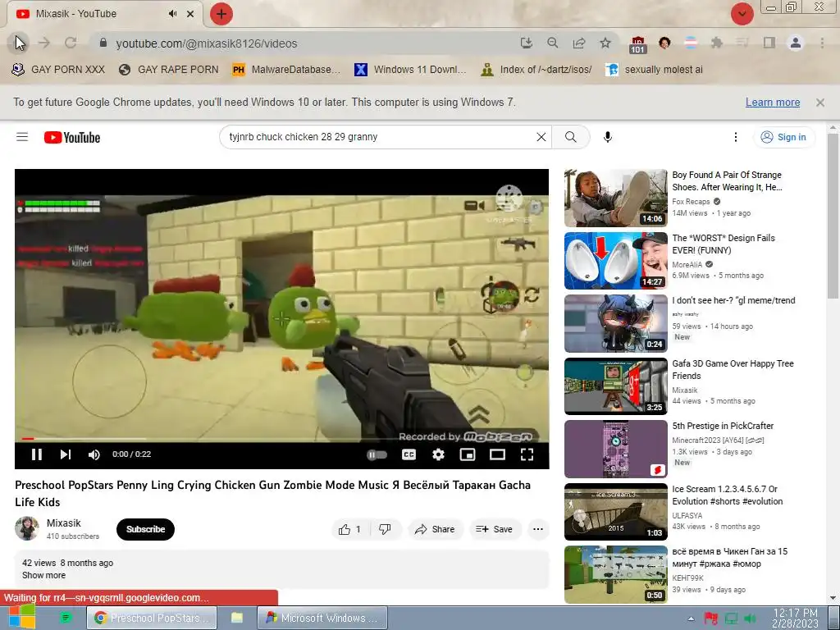Click the magnifier search button

tap(571, 137)
